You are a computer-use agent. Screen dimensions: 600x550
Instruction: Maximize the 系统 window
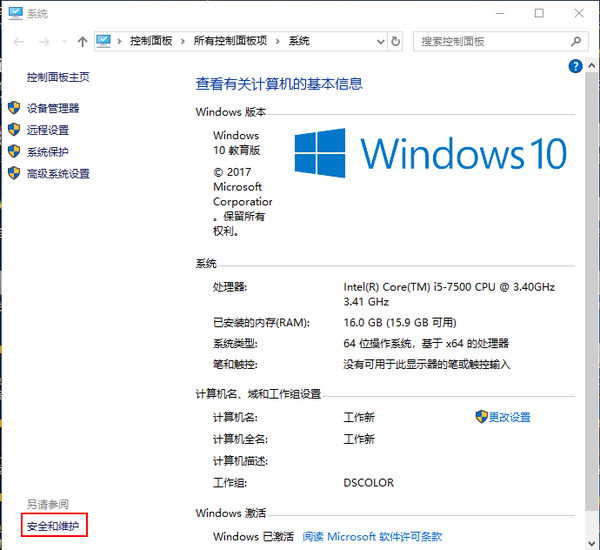tap(539, 13)
